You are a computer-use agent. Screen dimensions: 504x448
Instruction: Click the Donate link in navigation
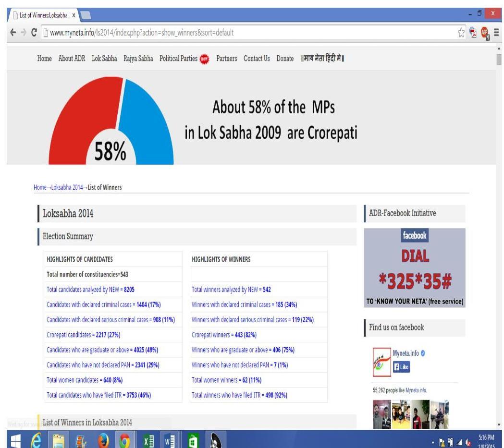coord(285,59)
